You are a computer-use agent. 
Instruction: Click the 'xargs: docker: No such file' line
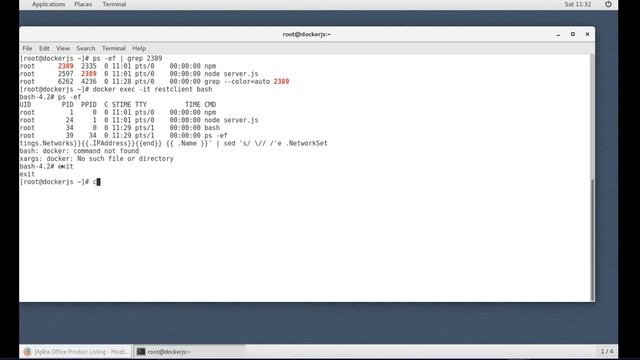[x=96, y=159]
